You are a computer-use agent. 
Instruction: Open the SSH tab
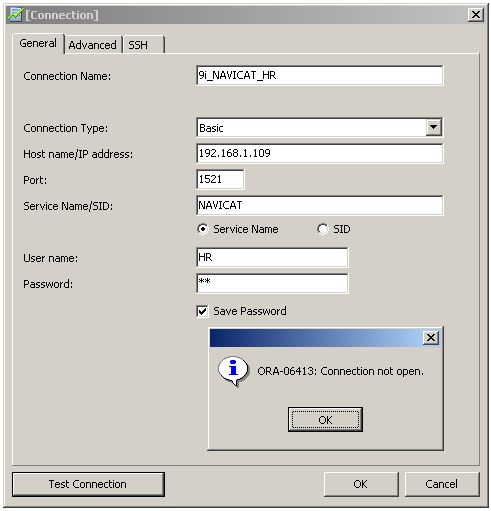tap(143, 45)
